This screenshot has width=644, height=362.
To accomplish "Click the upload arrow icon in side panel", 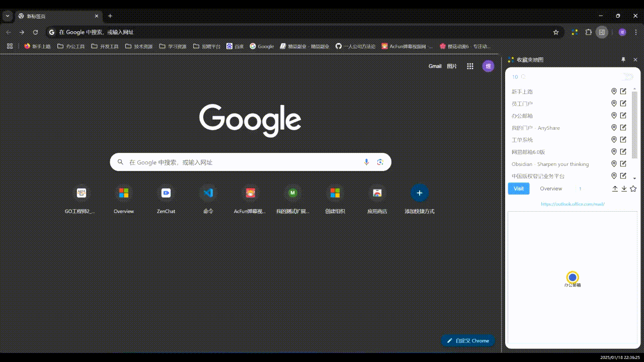I will 615,189.
